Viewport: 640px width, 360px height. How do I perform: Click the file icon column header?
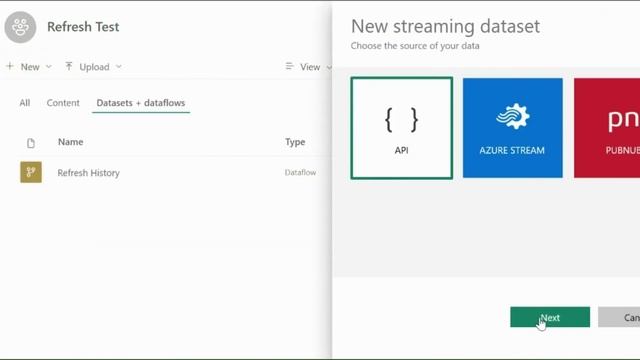coord(31,143)
